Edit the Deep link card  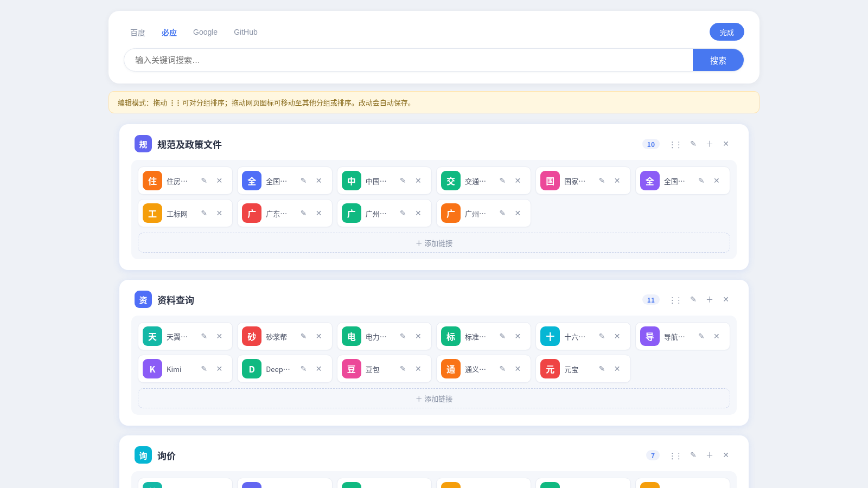click(x=303, y=369)
